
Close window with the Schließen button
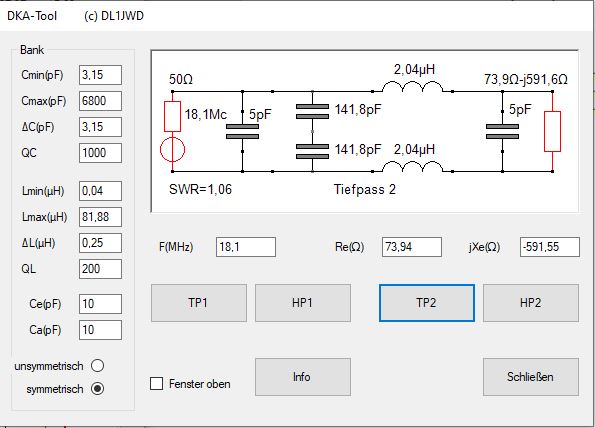(x=531, y=377)
